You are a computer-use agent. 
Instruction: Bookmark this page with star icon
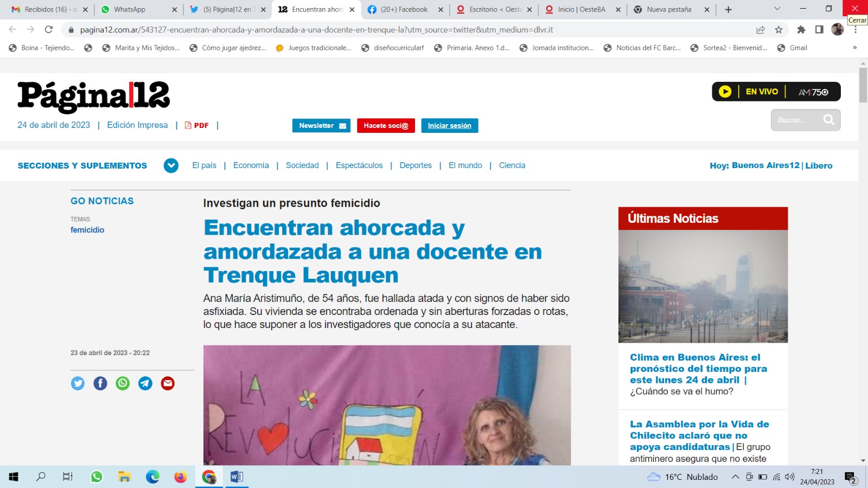[778, 30]
